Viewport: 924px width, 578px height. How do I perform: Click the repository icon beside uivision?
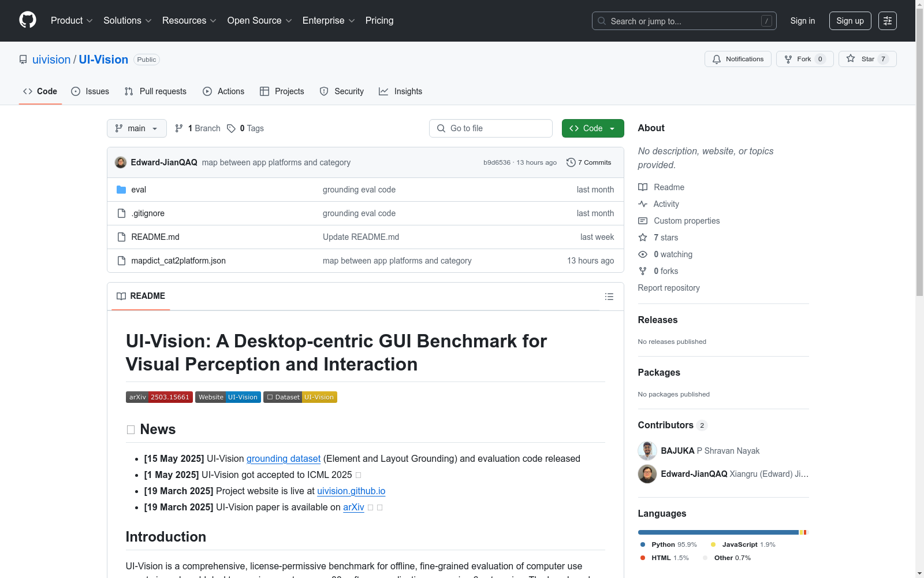click(23, 60)
